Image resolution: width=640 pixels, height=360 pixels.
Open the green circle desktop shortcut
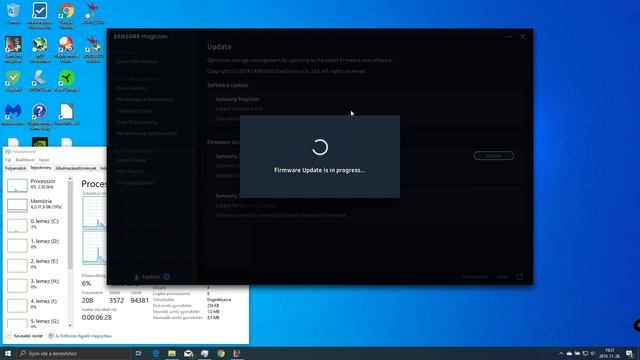(x=67, y=80)
